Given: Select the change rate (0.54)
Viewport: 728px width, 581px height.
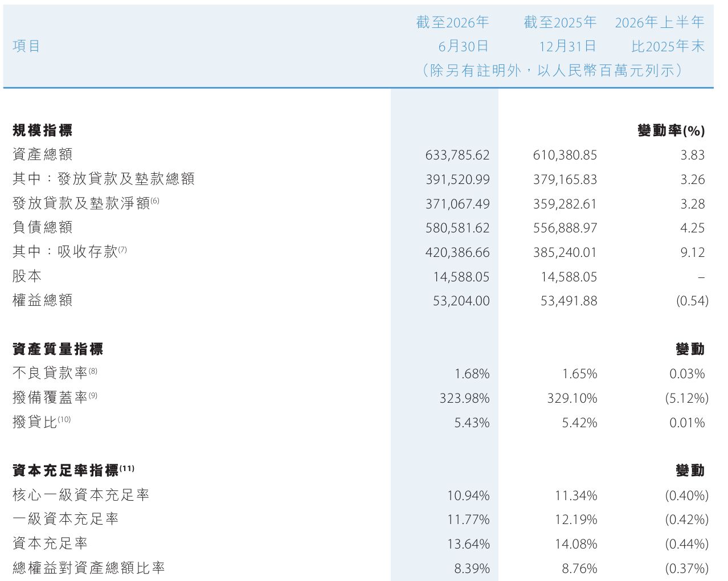Looking at the screenshot, I should click(x=692, y=301).
